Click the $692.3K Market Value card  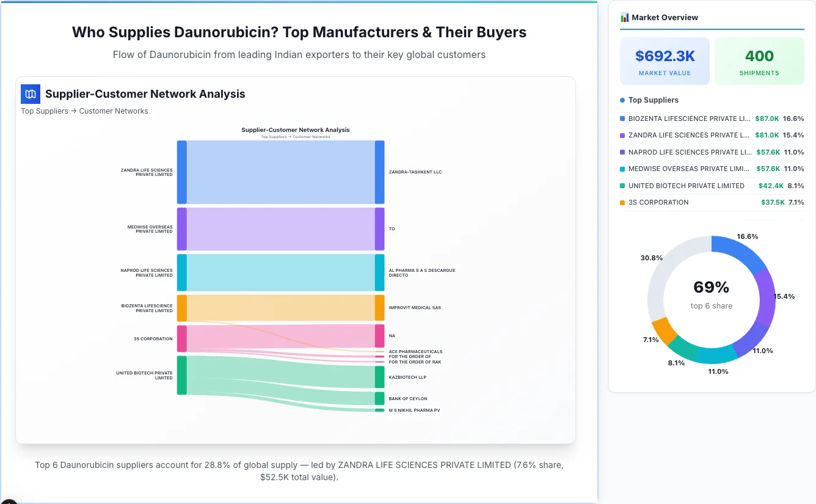(665, 60)
